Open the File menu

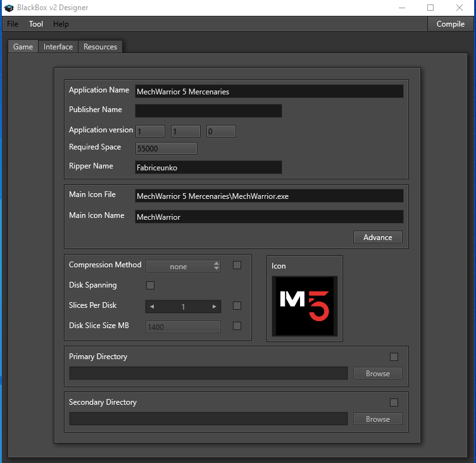point(13,24)
